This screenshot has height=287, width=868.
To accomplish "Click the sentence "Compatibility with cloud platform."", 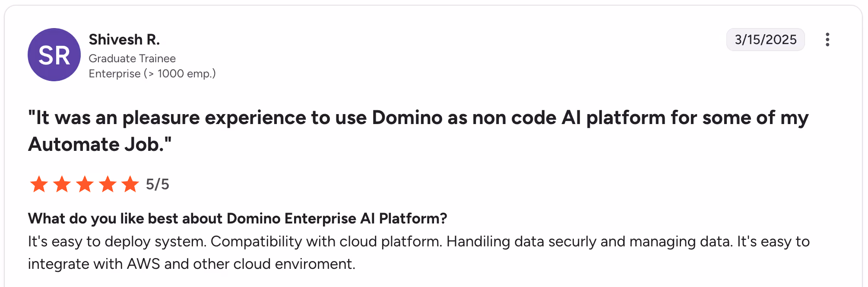I will 326,241.
